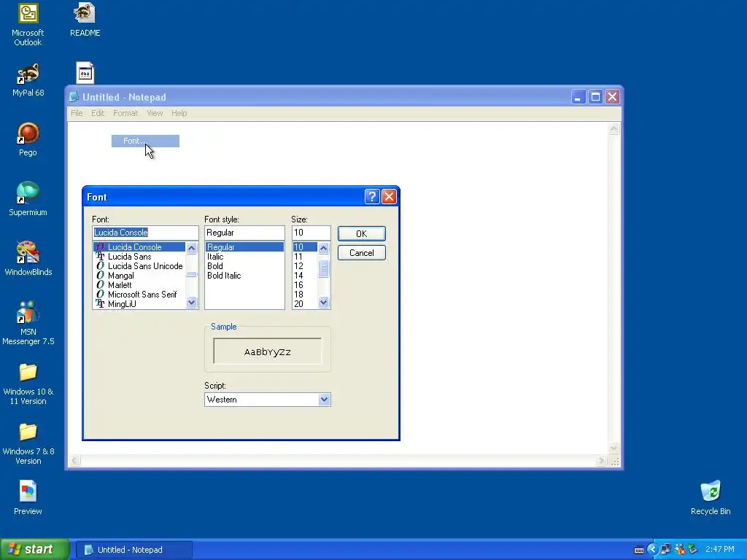Click Notepad vertical scrollbar up arrow
Image resolution: width=747 pixels, height=560 pixels.
coord(614,128)
